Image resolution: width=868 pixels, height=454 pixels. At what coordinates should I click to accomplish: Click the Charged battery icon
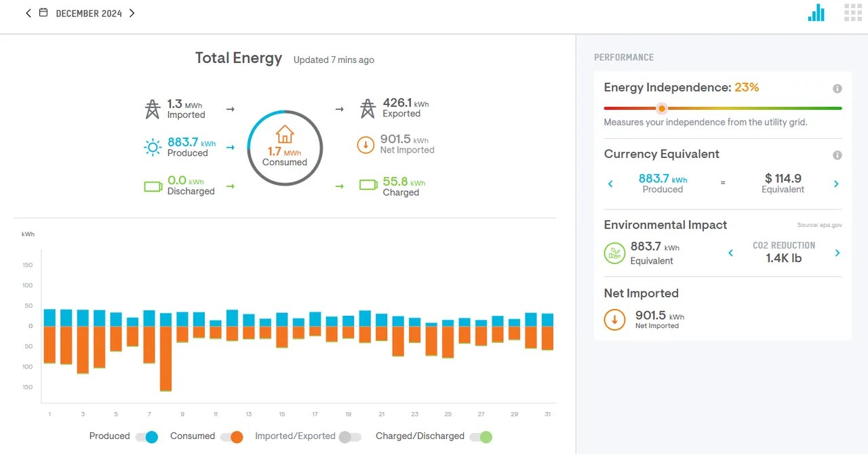click(368, 184)
